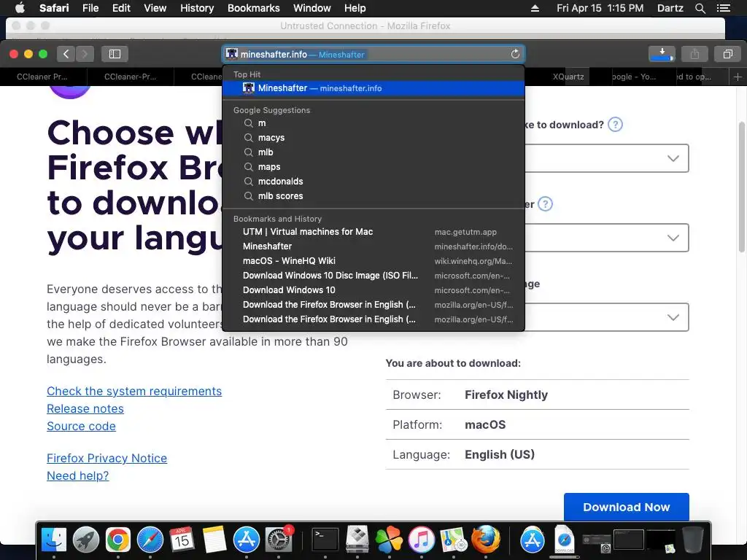Click the eject icon in the menu bar
Screen dimensions: 747x560
(x=535, y=8)
